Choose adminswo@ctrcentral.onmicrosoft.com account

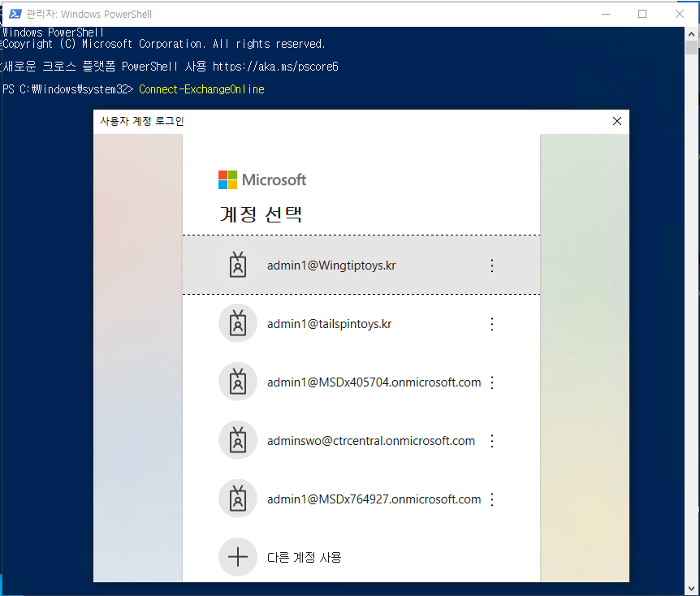(361, 441)
